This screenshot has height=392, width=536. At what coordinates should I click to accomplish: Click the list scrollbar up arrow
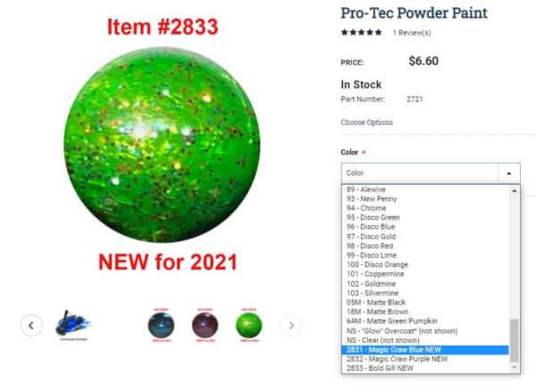515,191
